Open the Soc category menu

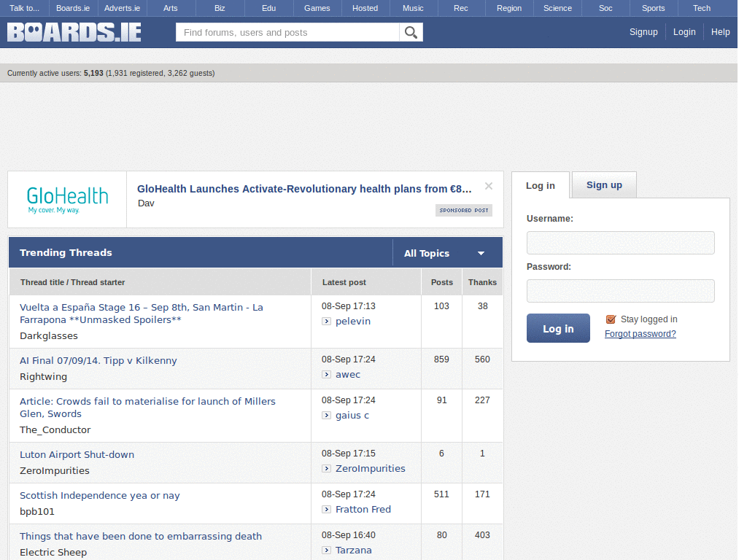(x=605, y=8)
